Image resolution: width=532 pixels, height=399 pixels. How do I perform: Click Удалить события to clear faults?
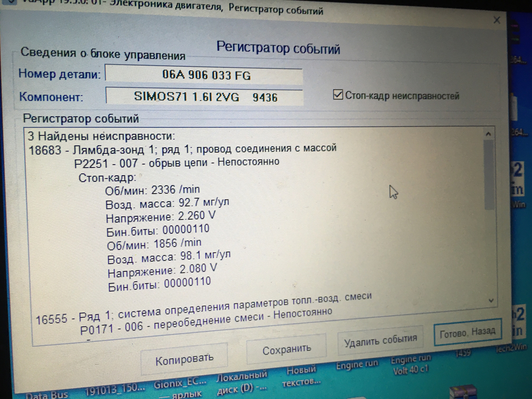(x=380, y=341)
